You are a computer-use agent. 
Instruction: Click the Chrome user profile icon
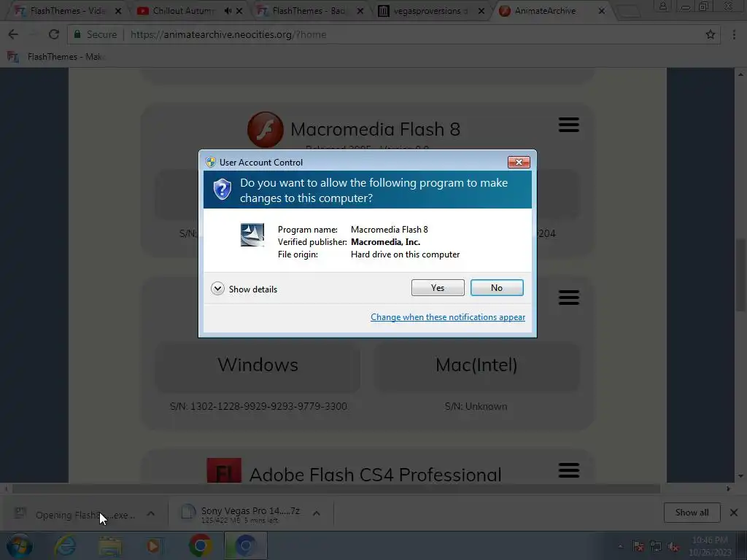662,6
